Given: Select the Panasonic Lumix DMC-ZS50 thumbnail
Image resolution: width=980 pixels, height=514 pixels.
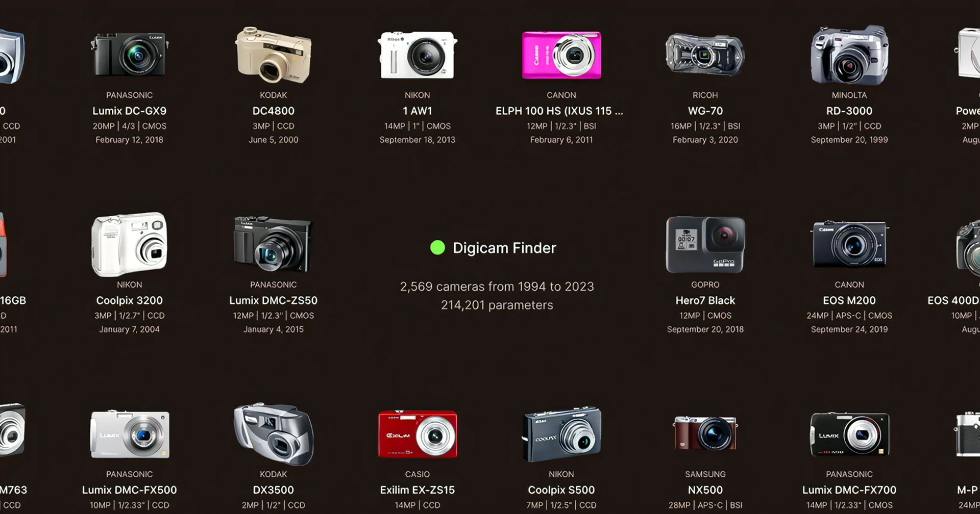Looking at the screenshot, I should point(273,244).
